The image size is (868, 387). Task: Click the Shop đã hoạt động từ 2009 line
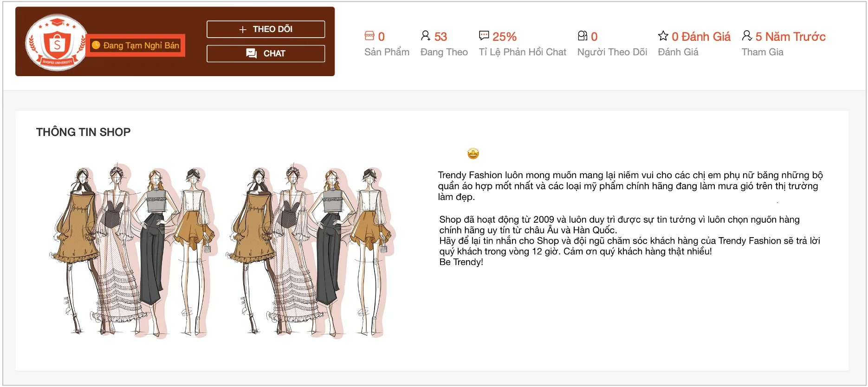click(x=619, y=219)
